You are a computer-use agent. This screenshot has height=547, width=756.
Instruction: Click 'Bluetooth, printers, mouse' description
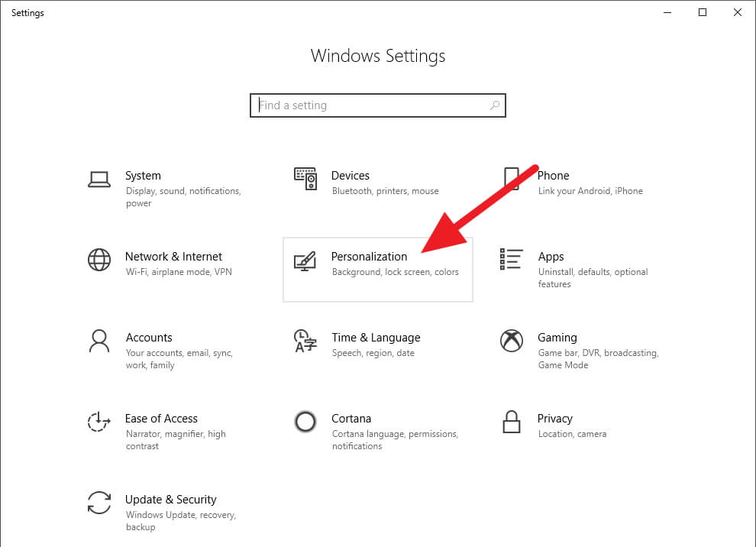[385, 191]
